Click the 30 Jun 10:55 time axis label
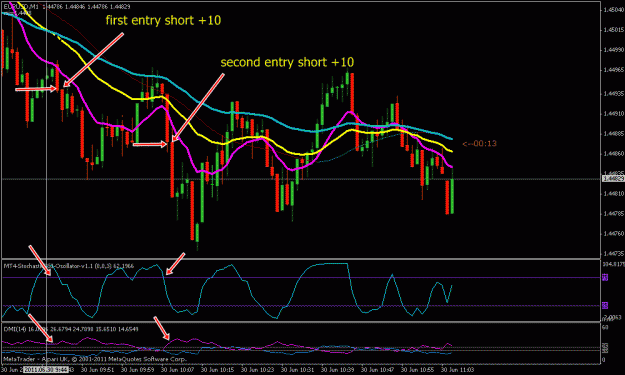This screenshot has height=375, width=625. [x=417, y=369]
